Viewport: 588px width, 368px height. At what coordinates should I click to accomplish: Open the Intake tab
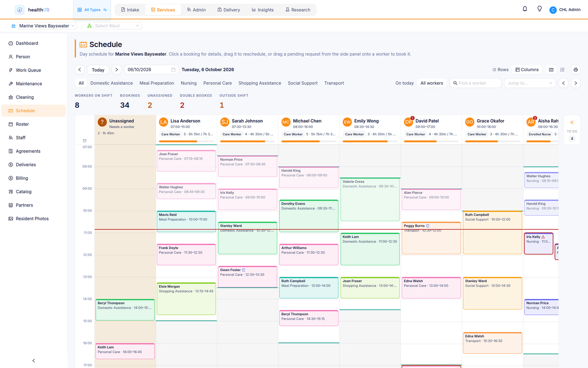(130, 10)
